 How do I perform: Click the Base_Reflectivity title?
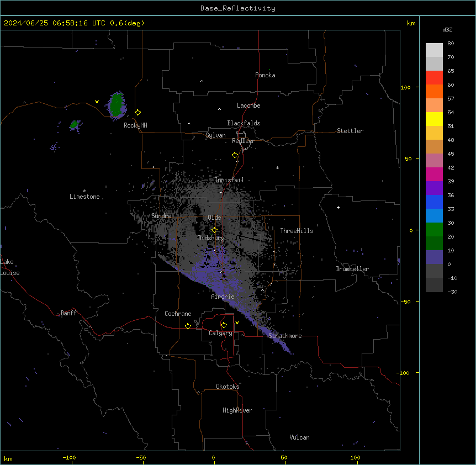(x=238, y=8)
